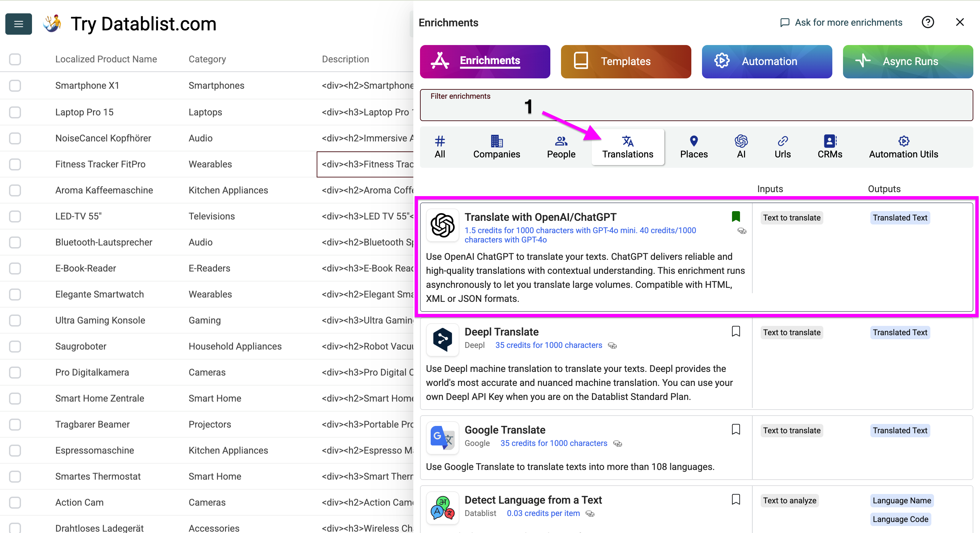Click the Google Translate logo icon
This screenshot has width=980, height=533.
(x=442, y=438)
